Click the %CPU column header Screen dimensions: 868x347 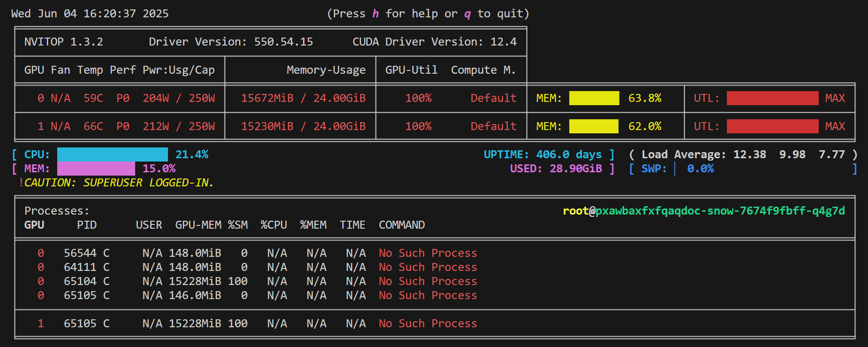[274, 225]
